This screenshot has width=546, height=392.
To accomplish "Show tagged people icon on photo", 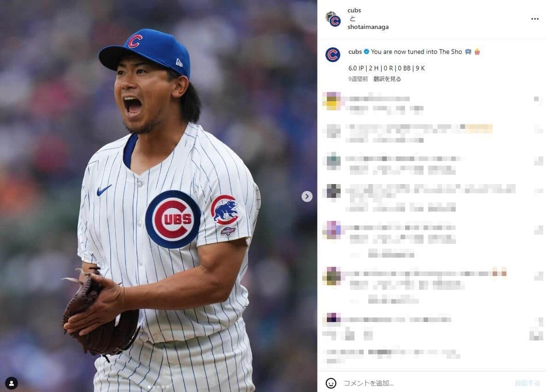I will pyautogui.click(x=12, y=383).
